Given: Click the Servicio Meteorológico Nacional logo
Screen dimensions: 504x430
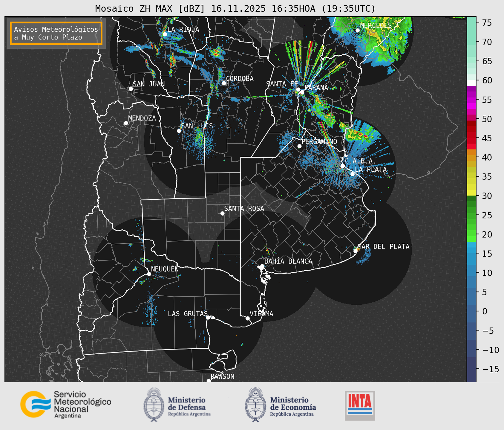Looking at the screenshot, I should click(x=66, y=405).
